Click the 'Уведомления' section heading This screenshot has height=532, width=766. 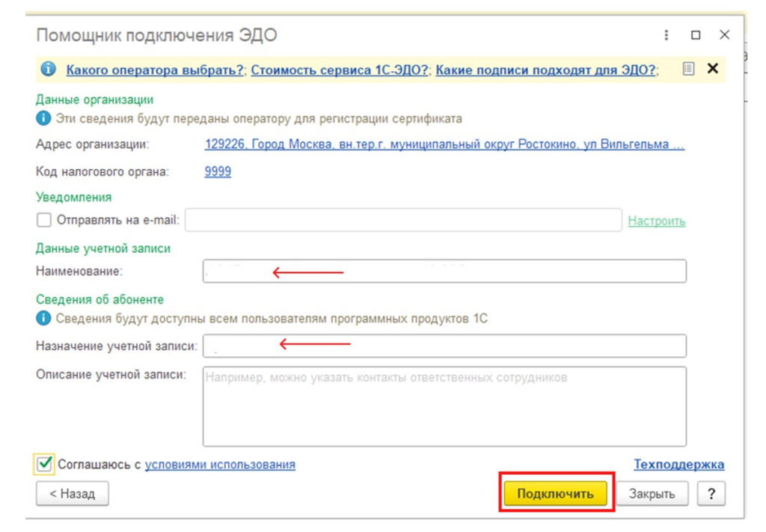pos(74,197)
